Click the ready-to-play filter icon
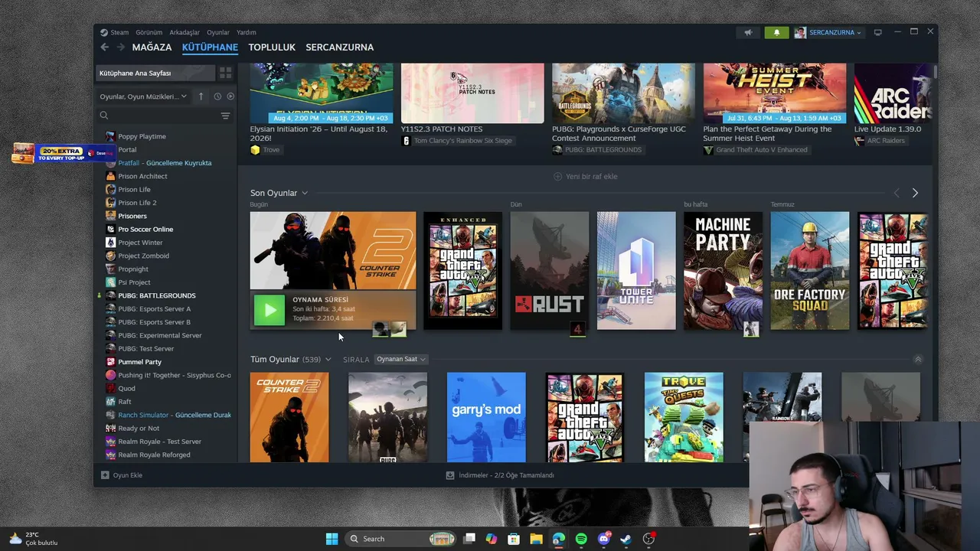Screen dimensions: 980x551 pyautogui.click(x=230, y=96)
